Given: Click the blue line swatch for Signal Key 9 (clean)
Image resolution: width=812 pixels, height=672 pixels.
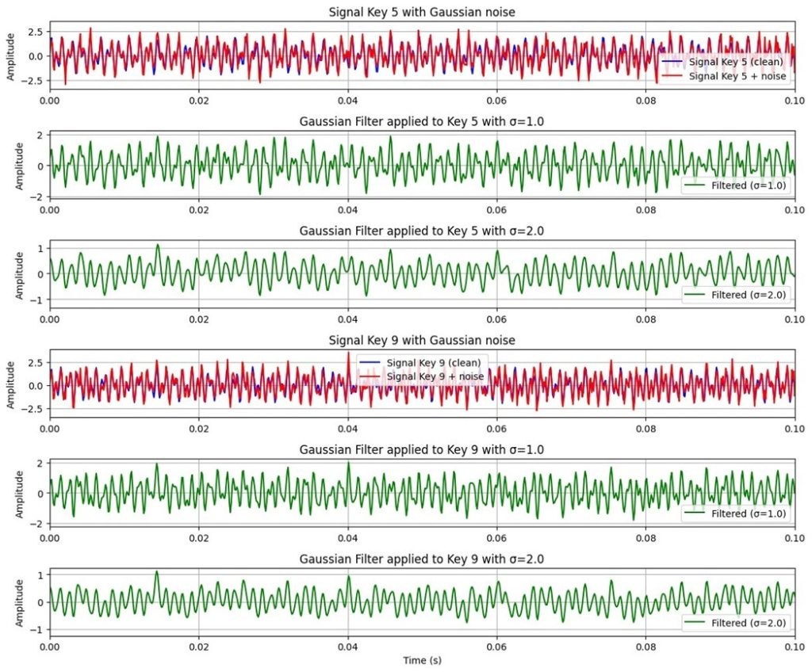Looking at the screenshot, I should pyautogui.click(x=371, y=363).
